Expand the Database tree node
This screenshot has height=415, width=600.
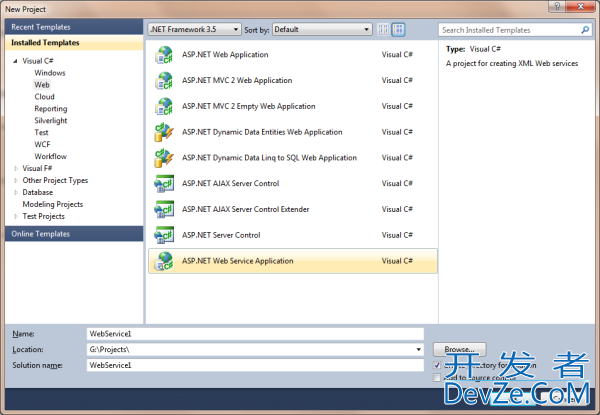[x=15, y=192]
